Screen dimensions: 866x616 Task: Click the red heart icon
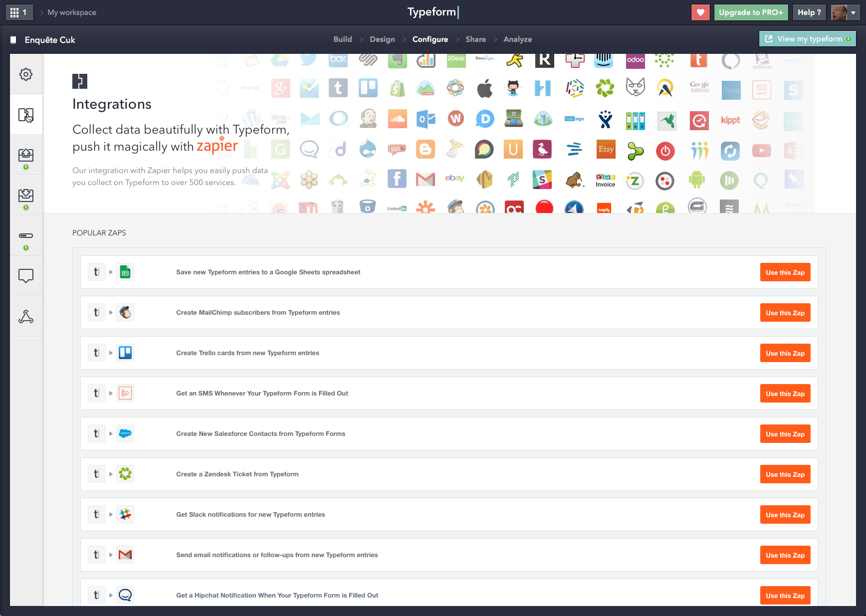700,12
